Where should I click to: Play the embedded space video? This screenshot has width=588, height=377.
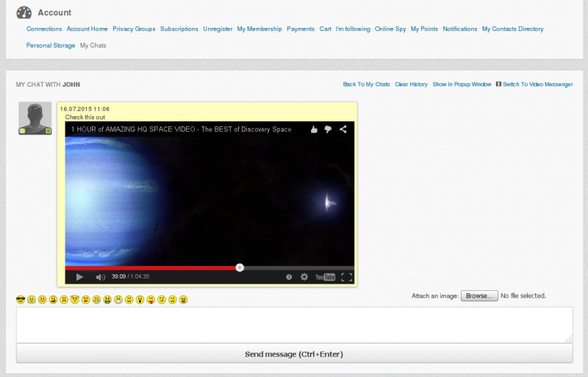tap(79, 277)
